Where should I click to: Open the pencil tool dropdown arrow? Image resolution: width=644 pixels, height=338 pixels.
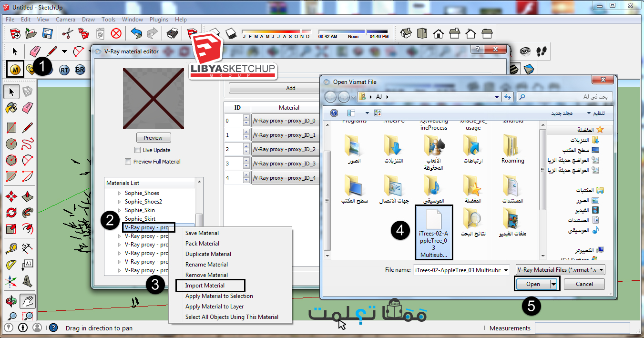tap(64, 51)
